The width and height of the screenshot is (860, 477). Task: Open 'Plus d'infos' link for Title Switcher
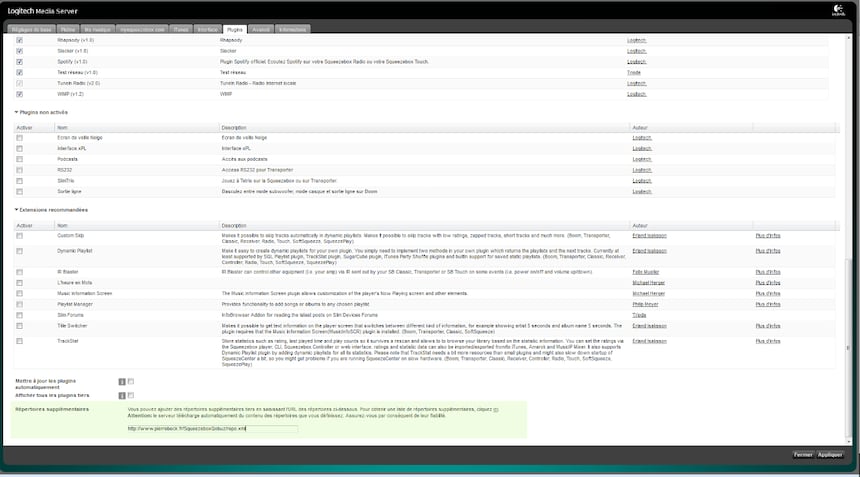click(x=768, y=326)
